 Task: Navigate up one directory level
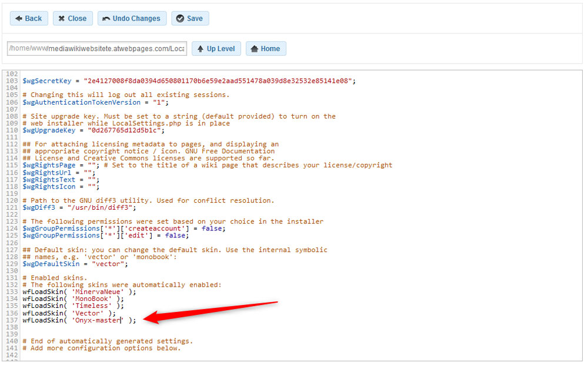(216, 48)
